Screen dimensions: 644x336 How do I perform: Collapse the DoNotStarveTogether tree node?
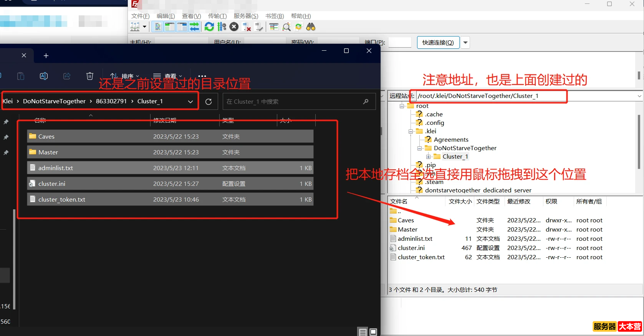click(x=420, y=148)
